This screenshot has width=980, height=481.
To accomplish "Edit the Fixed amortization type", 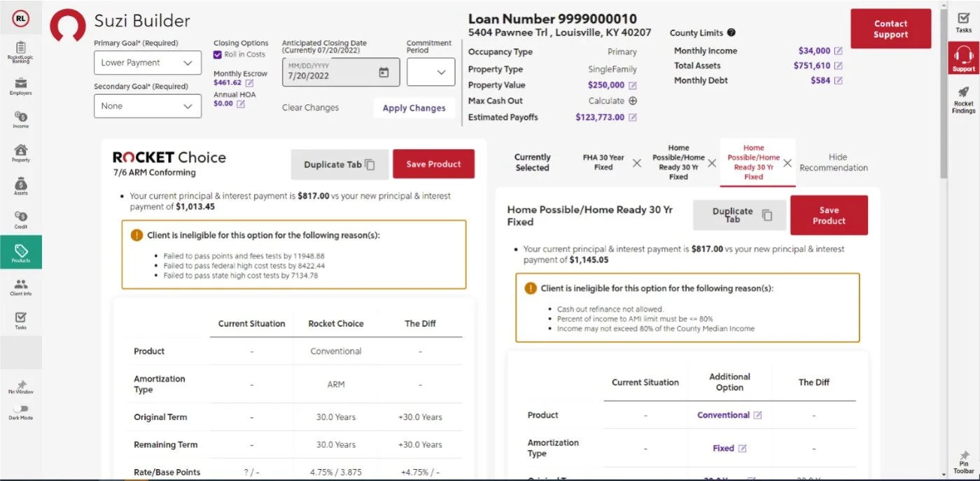I will click(743, 449).
